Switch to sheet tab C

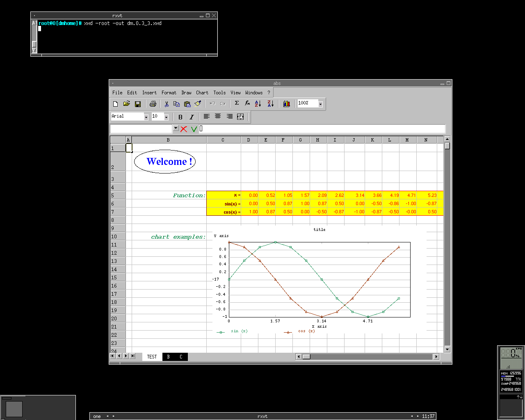181,357
